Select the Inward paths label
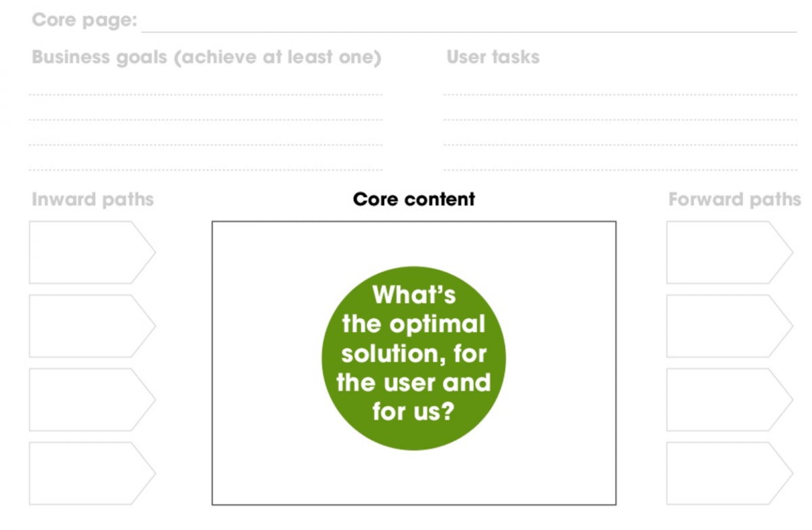The width and height of the screenshot is (812, 530). 93,200
